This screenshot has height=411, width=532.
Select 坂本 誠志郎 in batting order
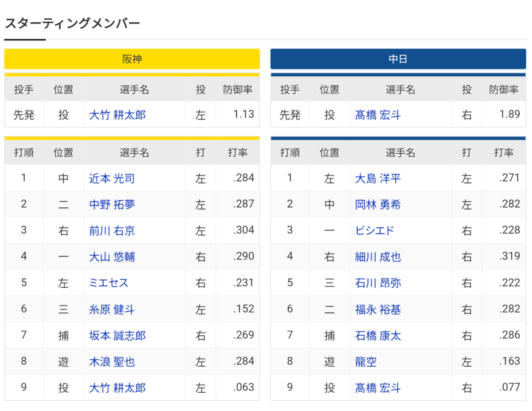pos(117,335)
